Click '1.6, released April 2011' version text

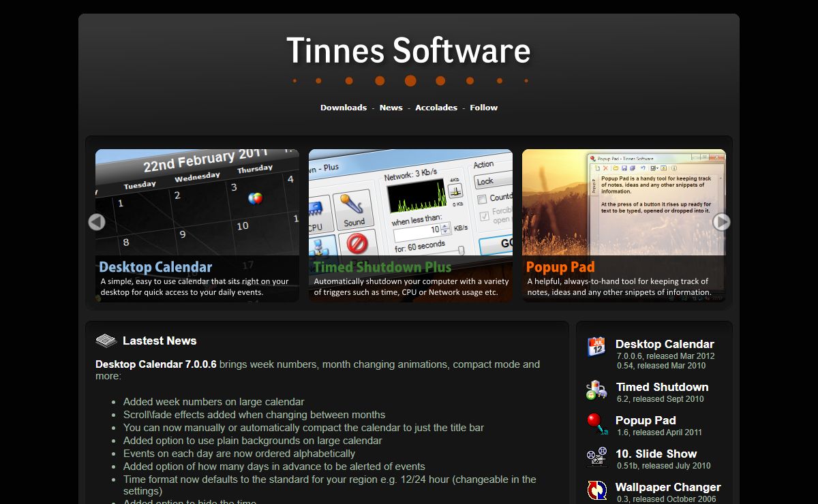tap(659, 432)
